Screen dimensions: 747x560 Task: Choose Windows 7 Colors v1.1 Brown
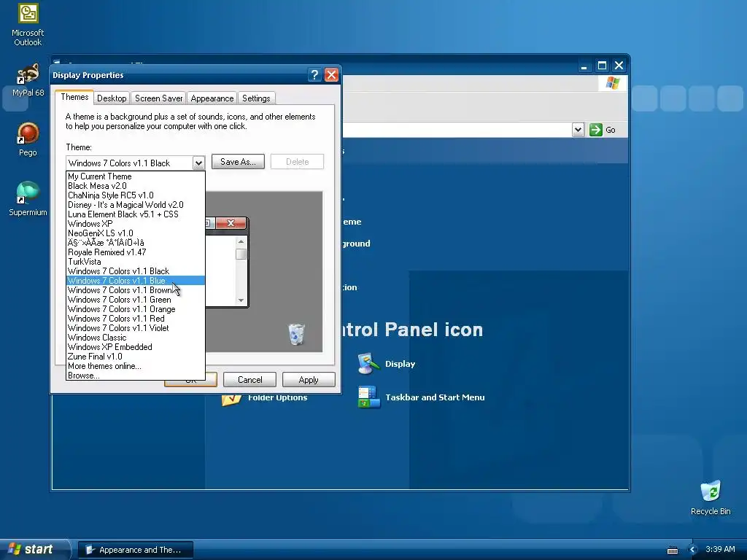click(x=136, y=290)
